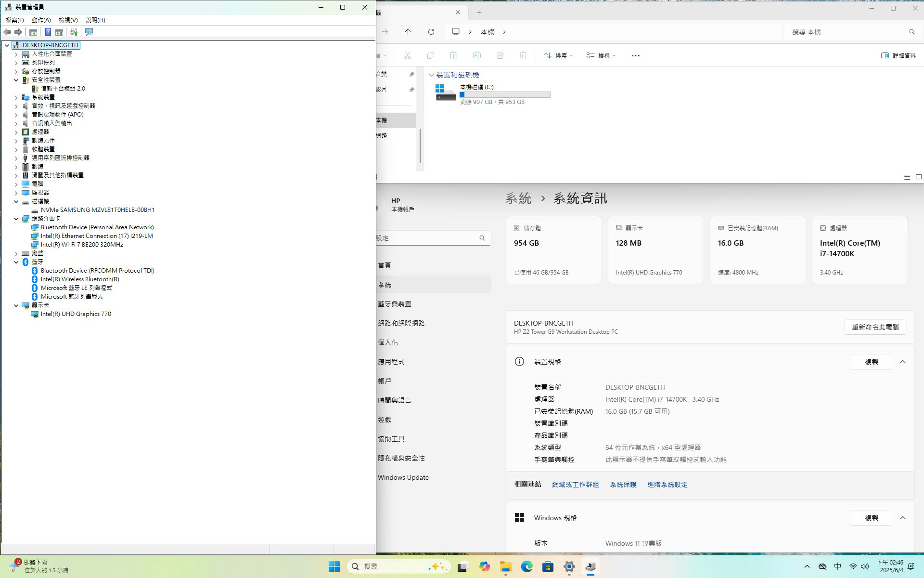Screen dimensions: 924x578
Task: Select NVMe SAMSUNG MZVL81T0HELB-00BH1 disk
Action: coord(98,210)
